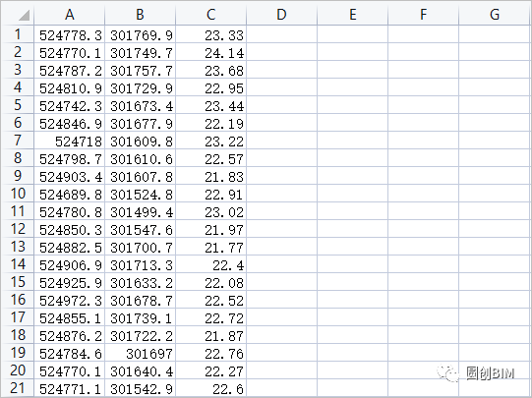The image size is (532, 398).
Task: Select row 3 header
Action: pyautogui.click(x=18, y=69)
